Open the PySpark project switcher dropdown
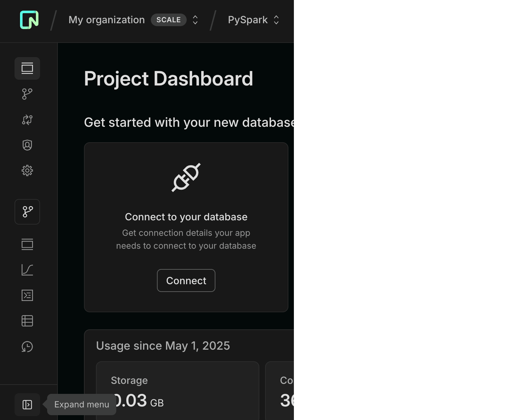529x420 pixels. 276,20
